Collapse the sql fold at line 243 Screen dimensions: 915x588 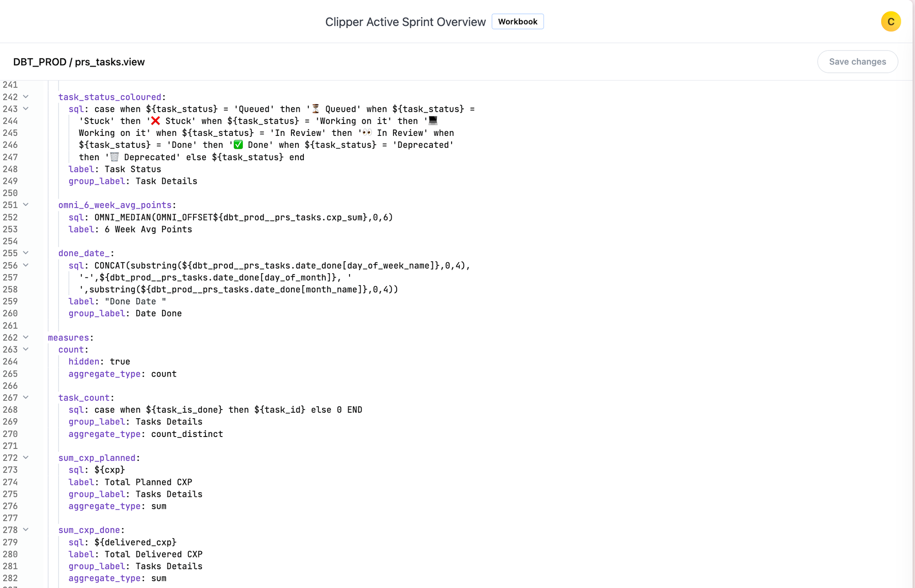coord(26,109)
